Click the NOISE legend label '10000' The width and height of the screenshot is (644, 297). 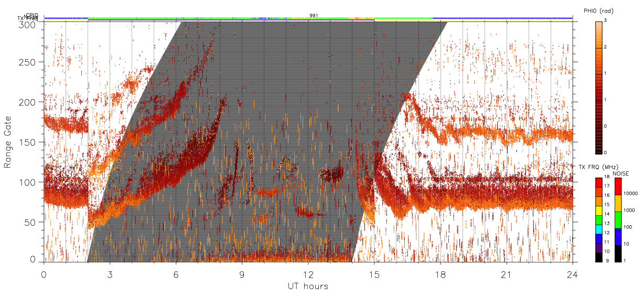[x=631, y=193]
